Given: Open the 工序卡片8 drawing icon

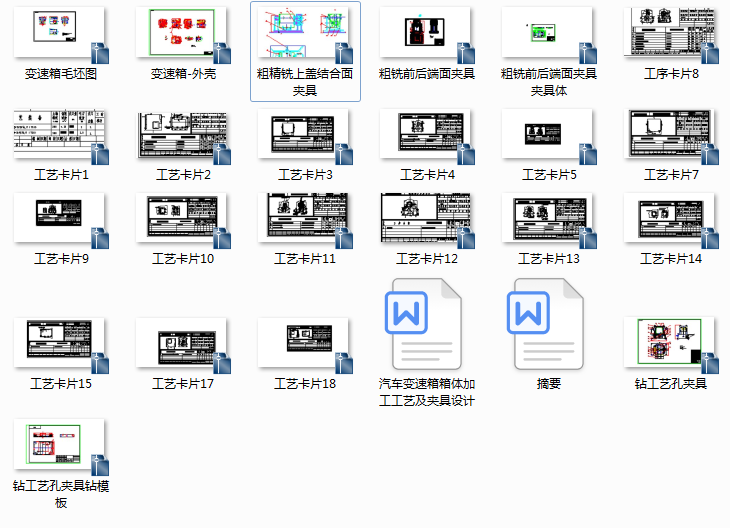Looking at the screenshot, I should pos(670,34).
